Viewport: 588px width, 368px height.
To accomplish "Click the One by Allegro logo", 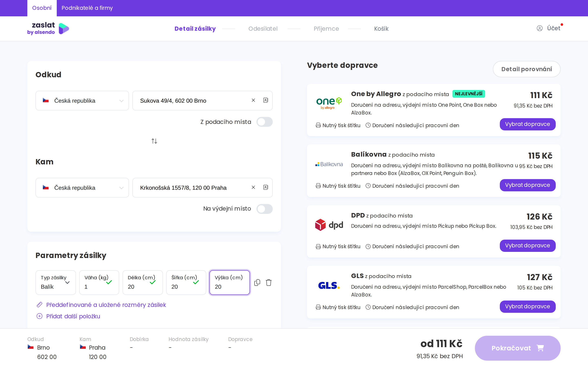I will pos(329,103).
